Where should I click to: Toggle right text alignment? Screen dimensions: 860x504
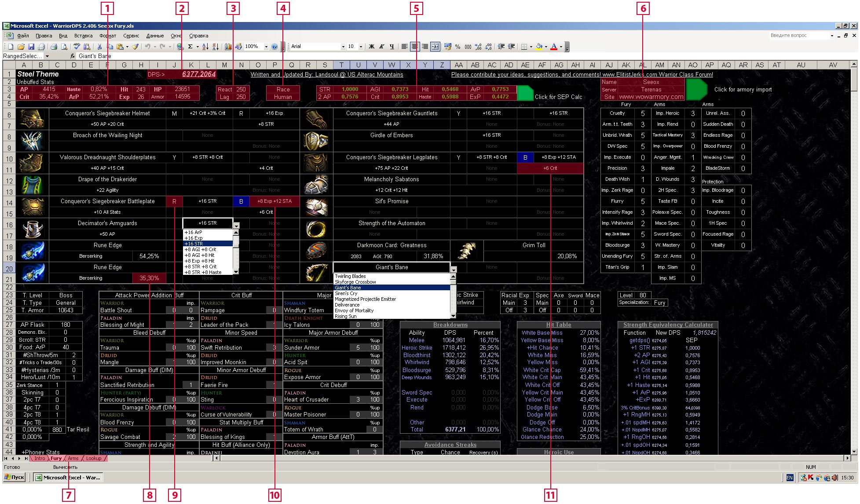click(x=425, y=47)
